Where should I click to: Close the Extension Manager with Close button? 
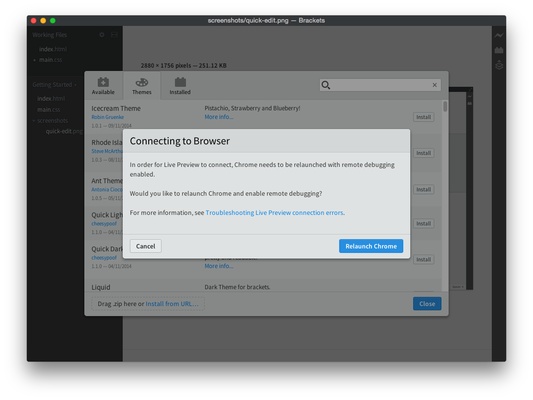pyautogui.click(x=427, y=304)
